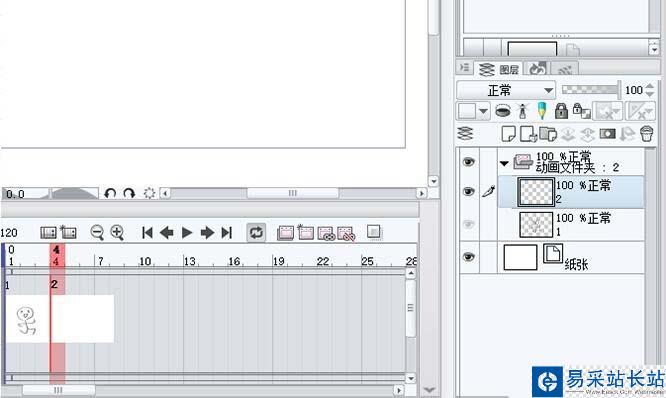The width and height of the screenshot is (666, 398).
Task: Toggle lock transparent pixels
Action: 581,111
